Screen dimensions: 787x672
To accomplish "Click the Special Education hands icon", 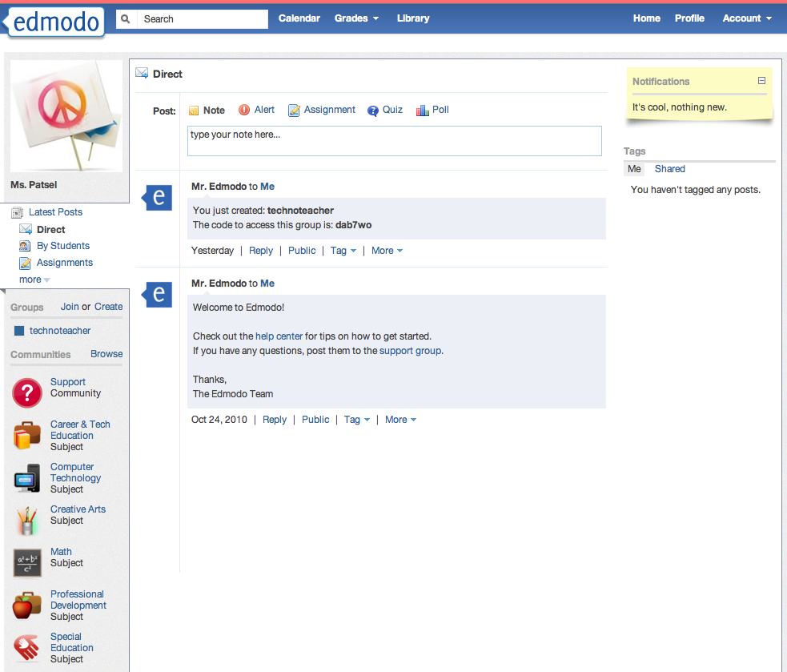I will click(27, 647).
